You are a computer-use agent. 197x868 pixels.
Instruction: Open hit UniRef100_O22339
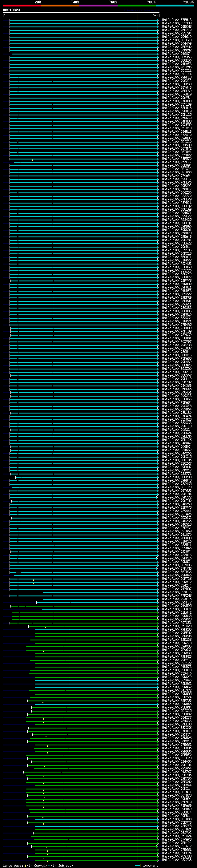[x=177, y=23]
